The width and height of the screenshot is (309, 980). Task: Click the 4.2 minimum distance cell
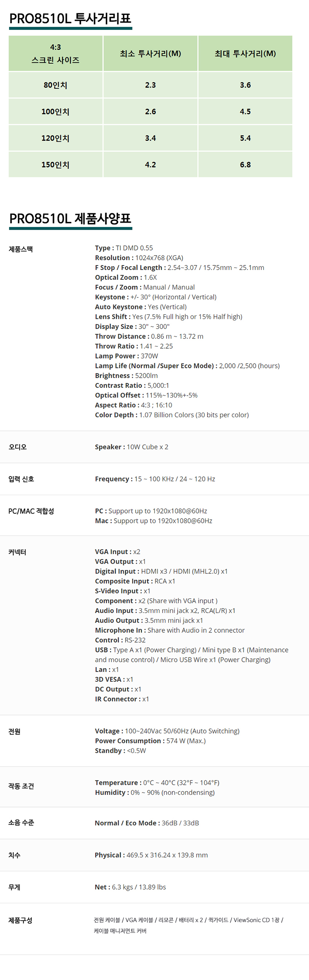(150, 165)
